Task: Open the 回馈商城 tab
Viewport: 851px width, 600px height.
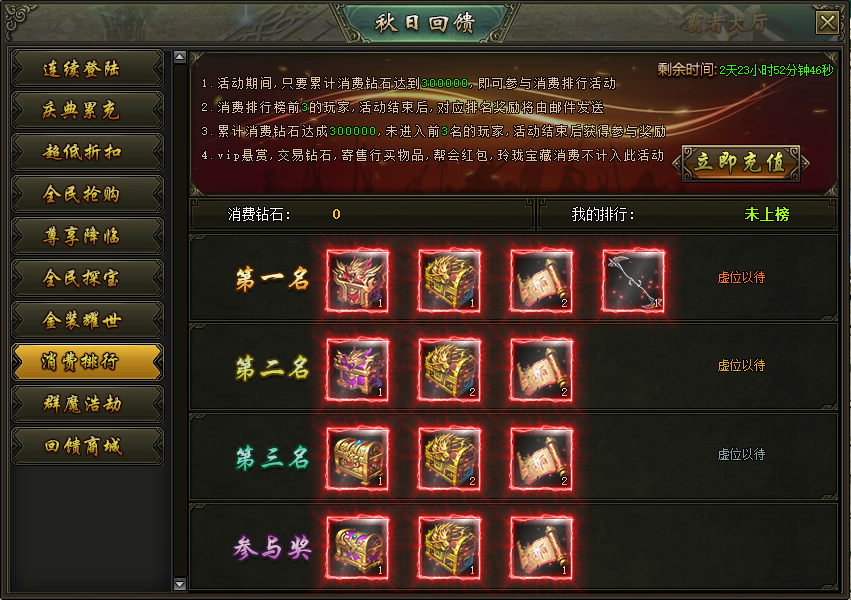Action: 87,446
